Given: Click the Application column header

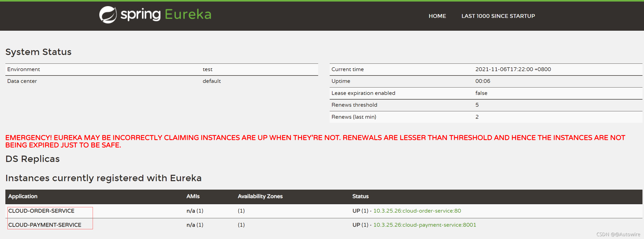Looking at the screenshot, I should click(23, 196).
